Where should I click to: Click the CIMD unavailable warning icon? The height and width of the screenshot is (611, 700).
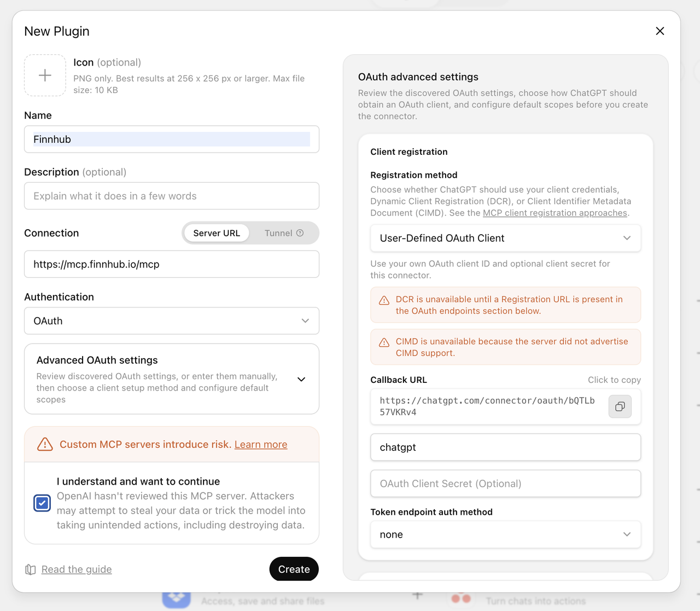pyautogui.click(x=384, y=342)
